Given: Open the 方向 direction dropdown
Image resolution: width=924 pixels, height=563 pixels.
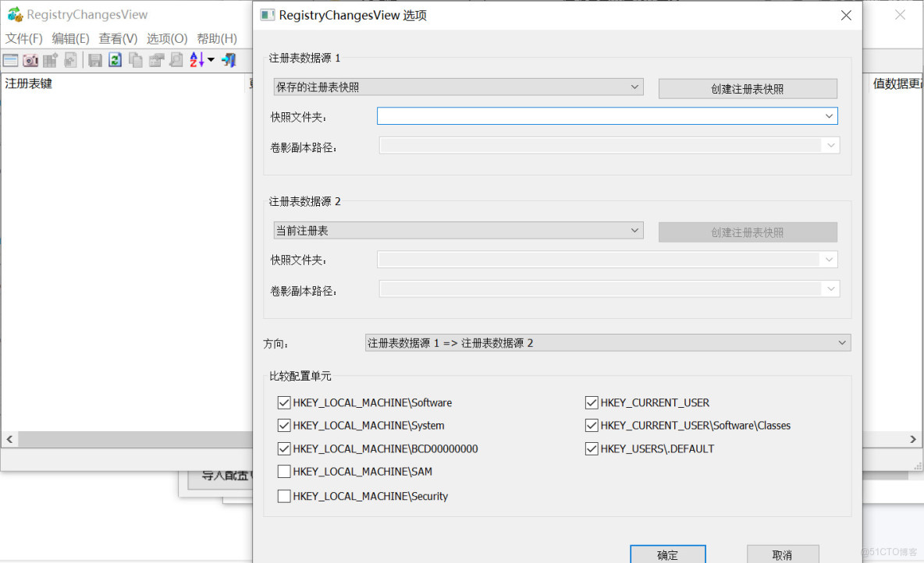Looking at the screenshot, I should pos(607,342).
